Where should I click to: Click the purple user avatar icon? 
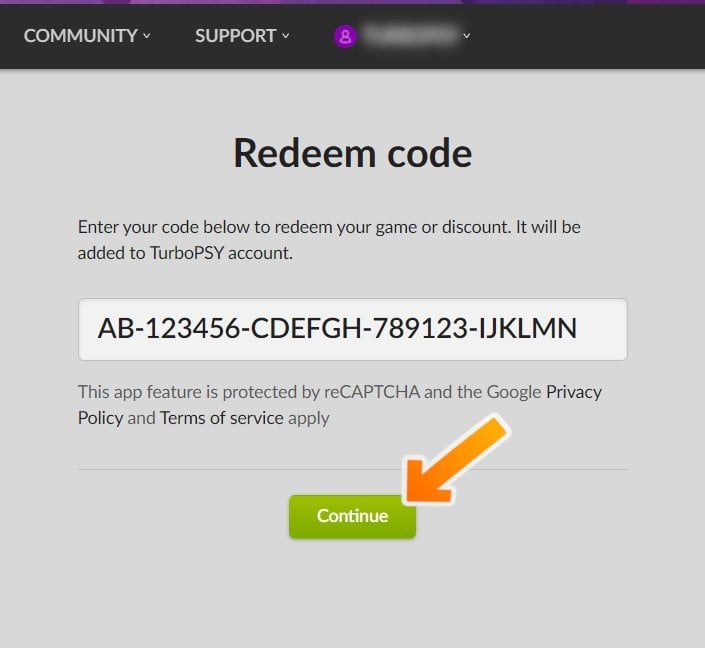[x=345, y=36]
